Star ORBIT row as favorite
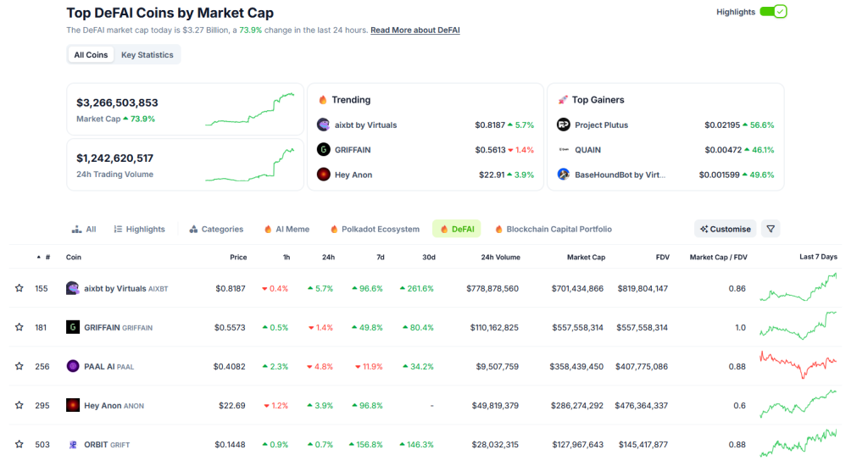868x461 pixels. (x=19, y=444)
